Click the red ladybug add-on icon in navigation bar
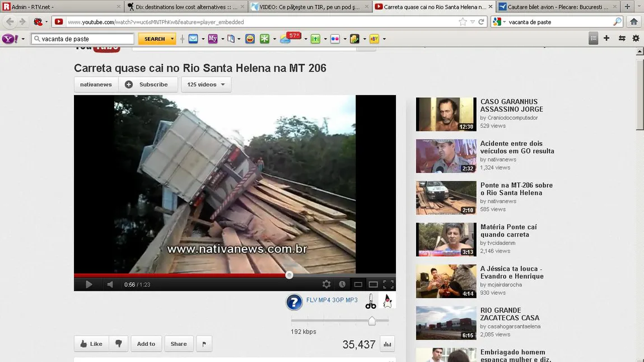Screen dimensions: 644x362 click(38, 22)
